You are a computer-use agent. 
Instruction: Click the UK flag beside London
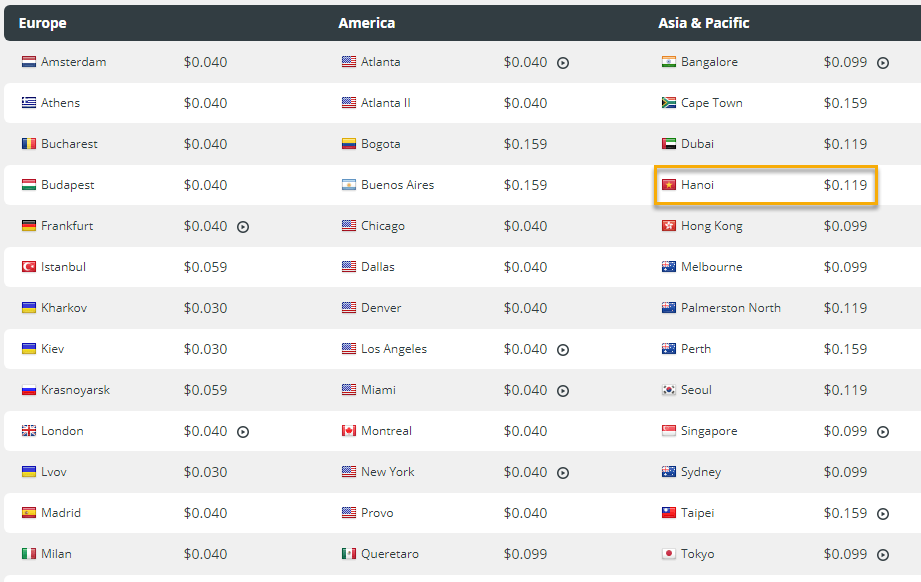[30, 431]
